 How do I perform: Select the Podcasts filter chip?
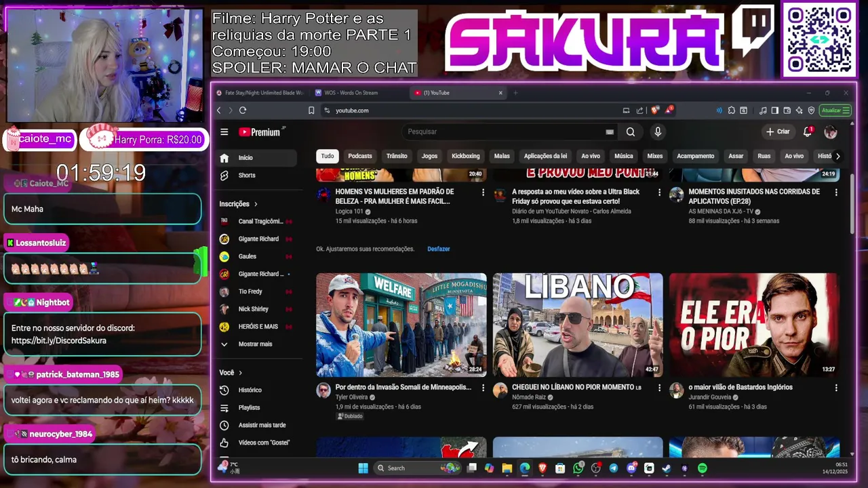(360, 156)
